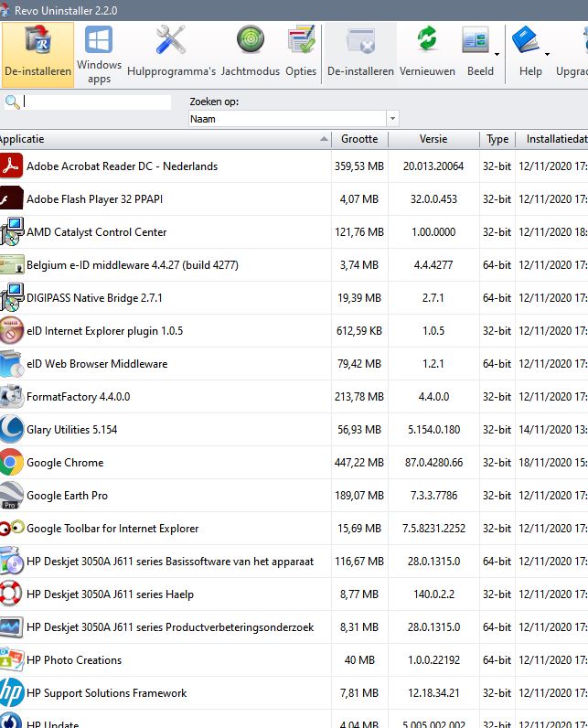Open the Zoeken op Naam dropdown
This screenshot has height=728, width=588.
click(x=392, y=119)
